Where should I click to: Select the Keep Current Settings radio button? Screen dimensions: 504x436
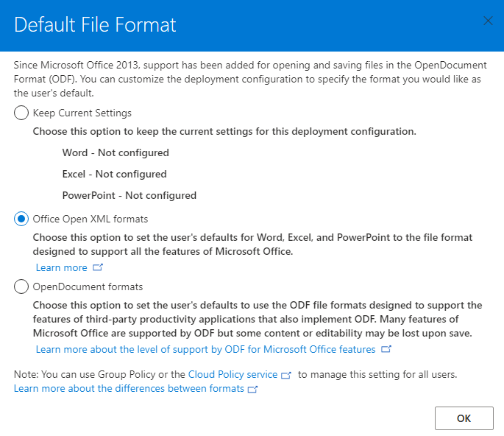point(21,113)
